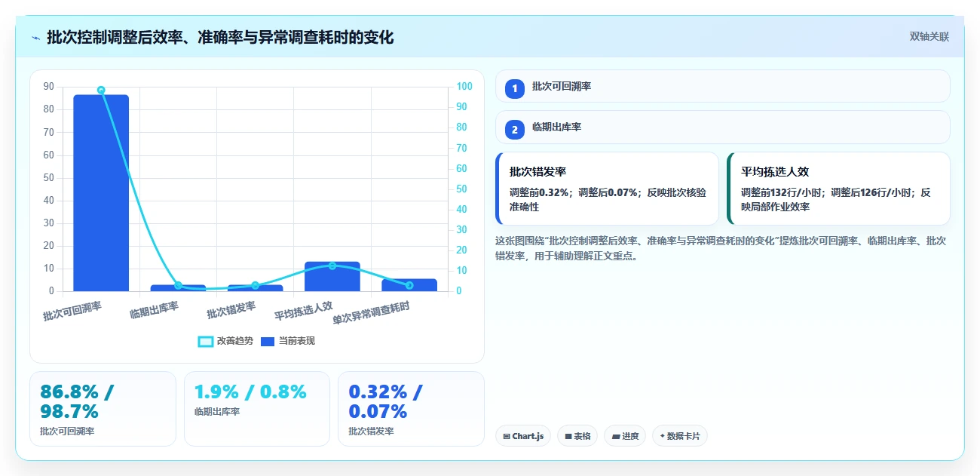Click the x-axis label 单次异常调查耗时
The image size is (980, 476).
[372, 315]
